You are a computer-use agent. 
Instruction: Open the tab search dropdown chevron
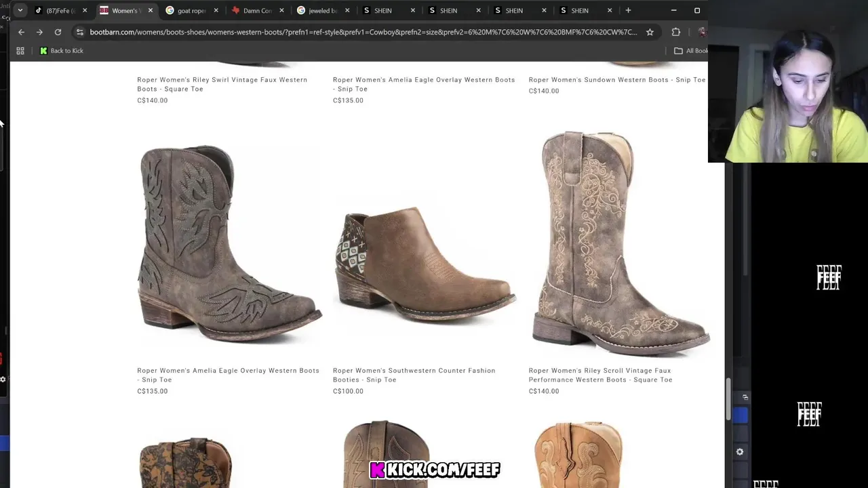click(x=20, y=10)
